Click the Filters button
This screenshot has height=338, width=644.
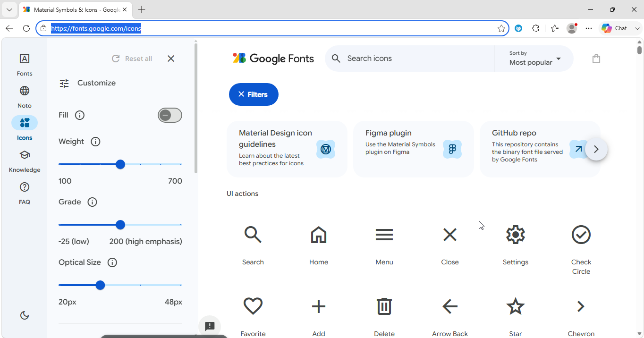tap(254, 94)
